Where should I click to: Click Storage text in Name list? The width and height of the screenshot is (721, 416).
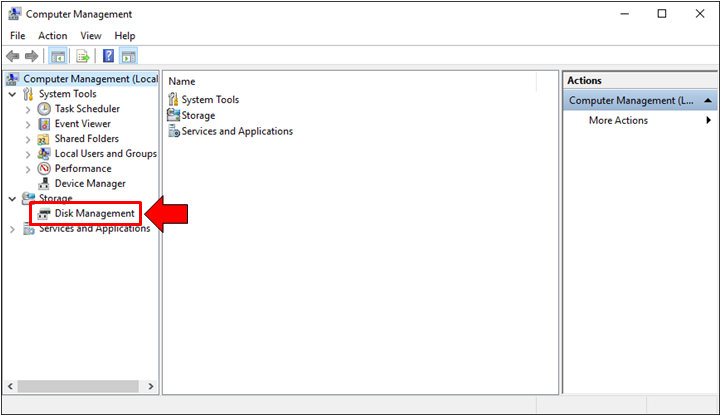[198, 115]
